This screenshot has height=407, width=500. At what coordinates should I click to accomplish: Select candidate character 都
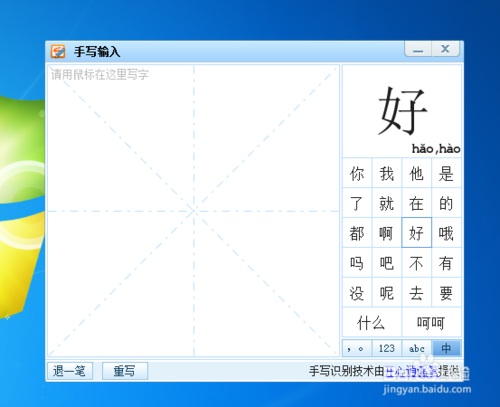(357, 233)
